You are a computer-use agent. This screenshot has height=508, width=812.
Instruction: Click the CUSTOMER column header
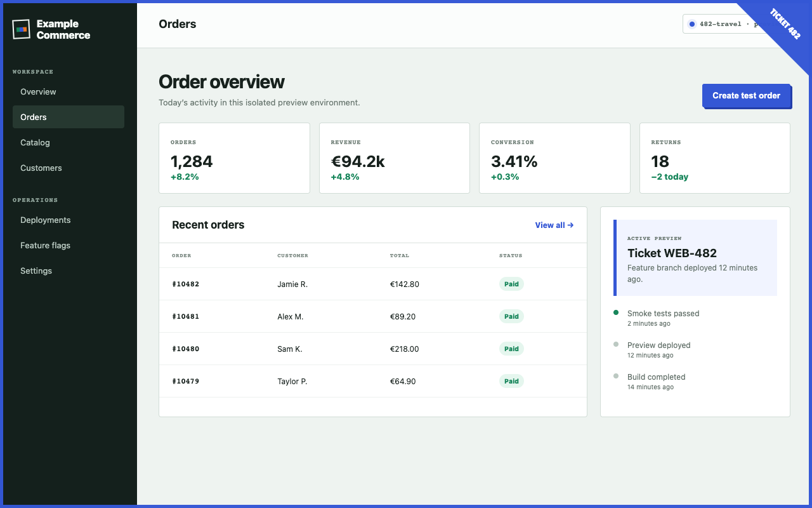[292, 255]
